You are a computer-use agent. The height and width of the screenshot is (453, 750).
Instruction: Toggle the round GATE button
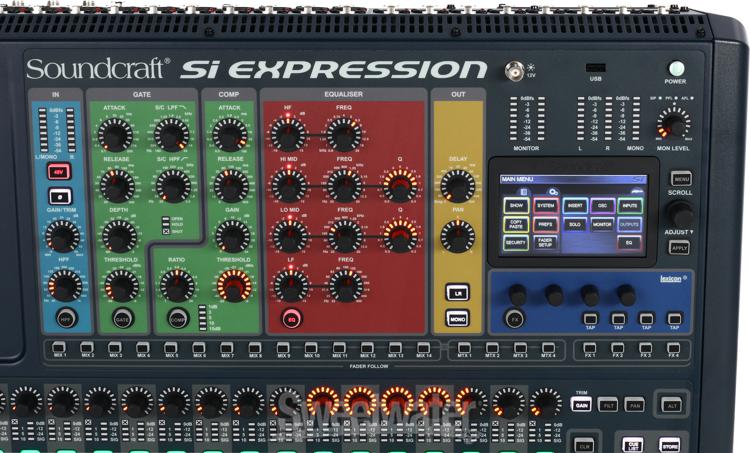click(x=122, y=319)
